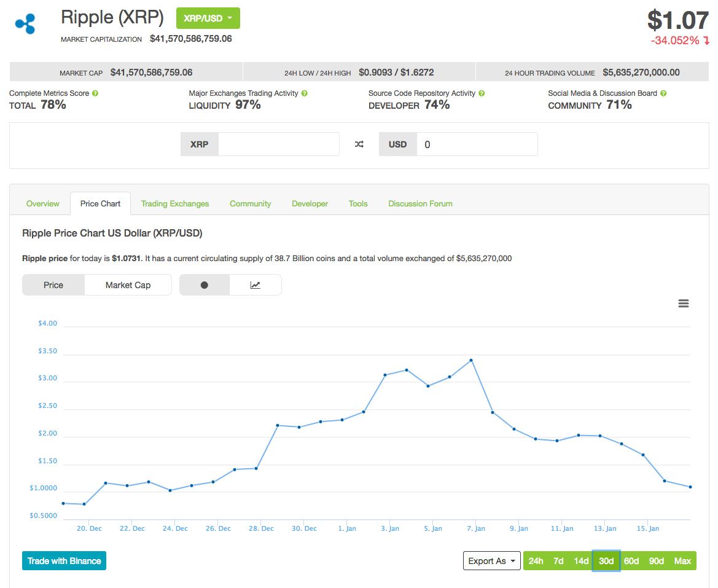Set chart range to 7d
Screen dimensions: 718x588
point(558,561)
